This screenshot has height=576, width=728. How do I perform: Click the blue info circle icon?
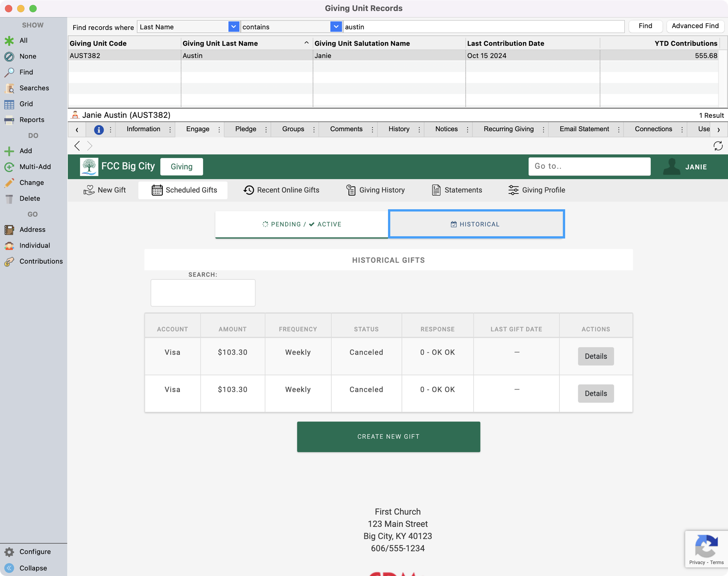tap(99, 130)
